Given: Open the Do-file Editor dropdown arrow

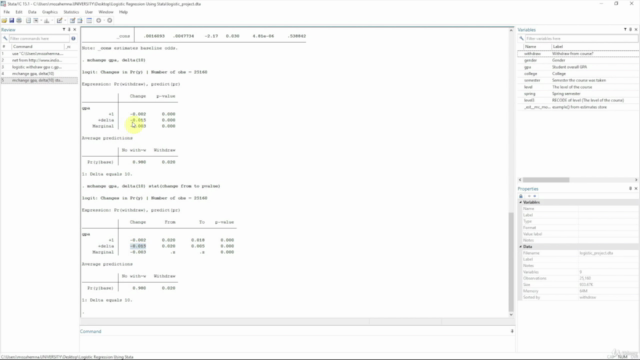Looking at the screenshot, I should coord(65,20).
